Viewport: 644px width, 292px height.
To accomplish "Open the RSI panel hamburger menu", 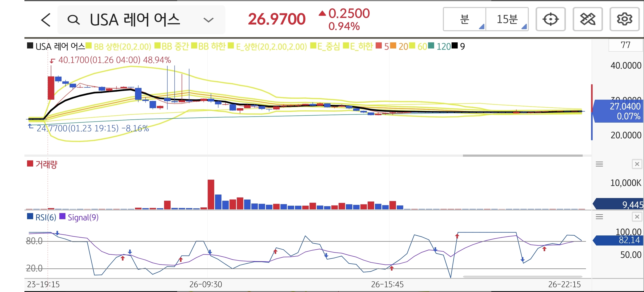I will (599, 217).
